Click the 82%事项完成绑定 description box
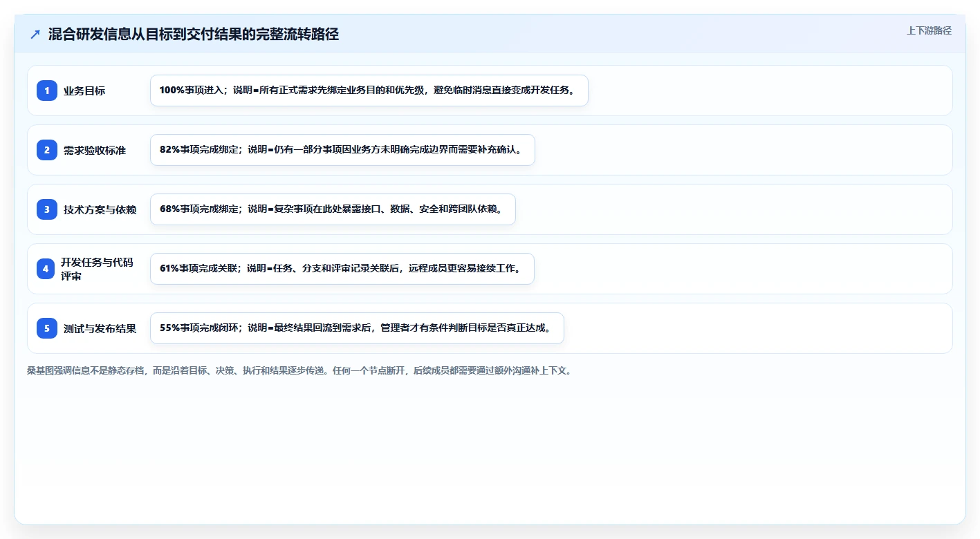Screen dimensions: 980x539 coord(342,150)
